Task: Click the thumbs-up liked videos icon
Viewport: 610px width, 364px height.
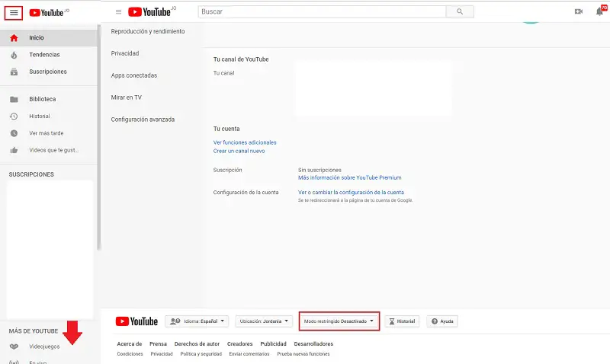Action: click(14, 150)
